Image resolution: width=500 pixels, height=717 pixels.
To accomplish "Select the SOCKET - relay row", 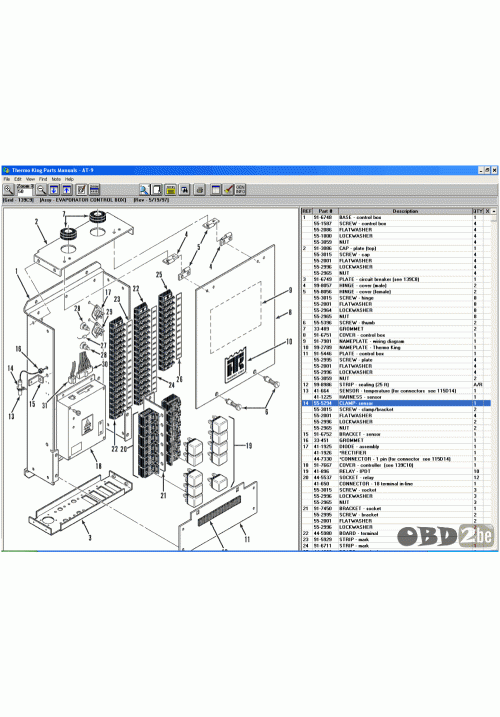I will coord(396,477).
